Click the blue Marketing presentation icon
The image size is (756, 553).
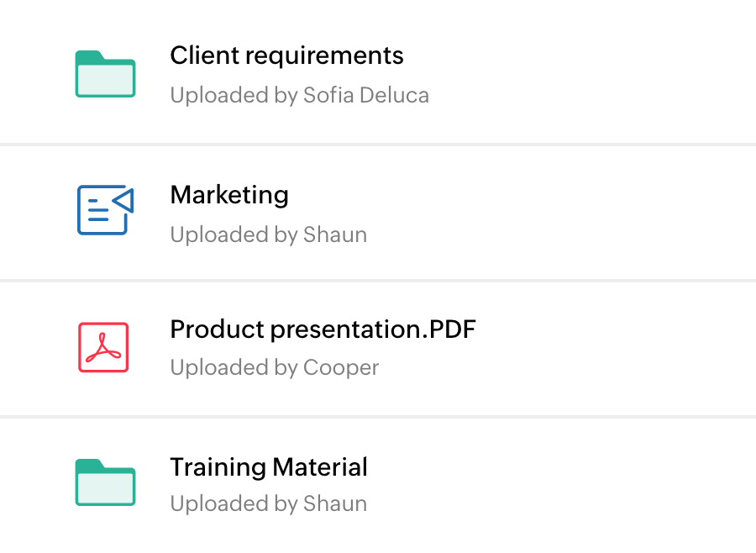pyautogui.click(x=105, y=210)
